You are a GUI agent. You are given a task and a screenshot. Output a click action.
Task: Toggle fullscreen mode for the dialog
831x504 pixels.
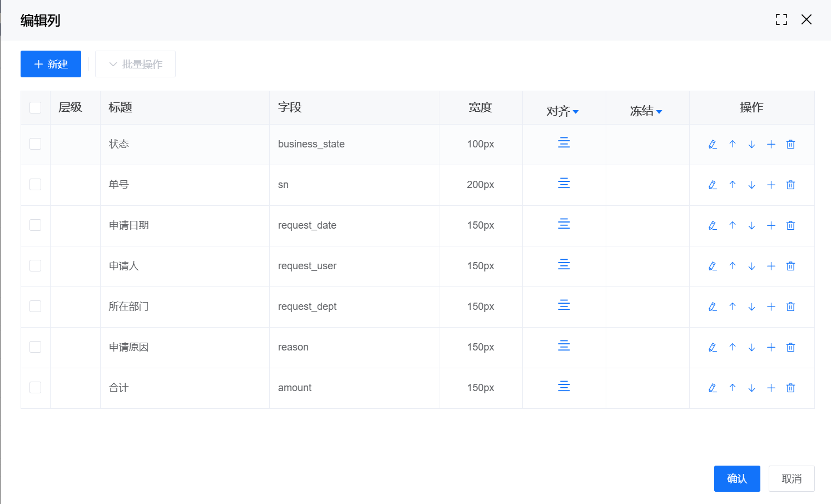pos(781,20)
